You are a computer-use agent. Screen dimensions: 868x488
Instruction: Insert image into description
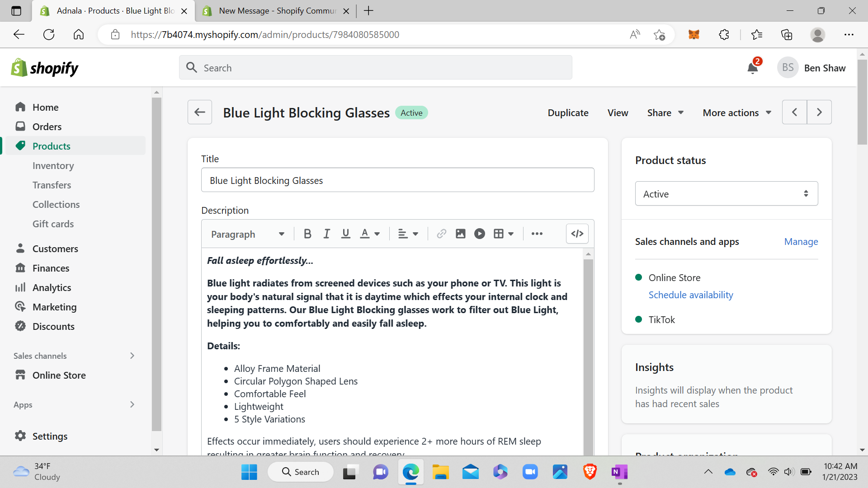pos(460,234)
